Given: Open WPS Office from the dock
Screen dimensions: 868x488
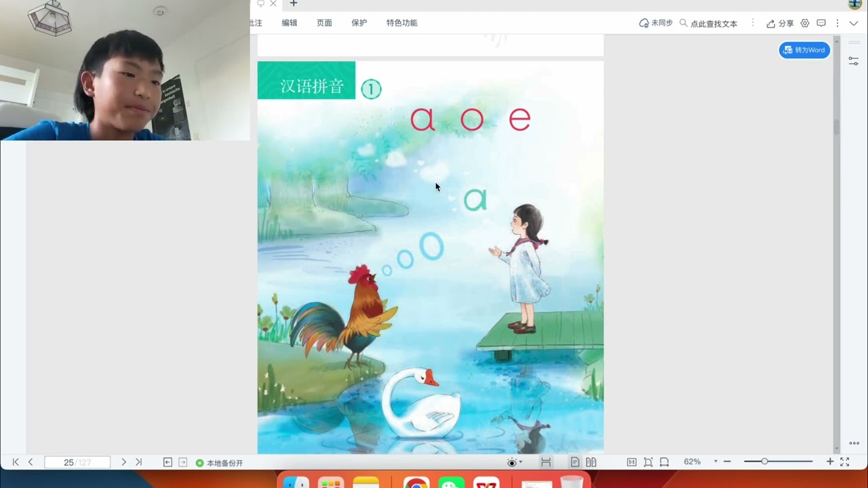Looking at the screenshot, I should click(486, 483).
